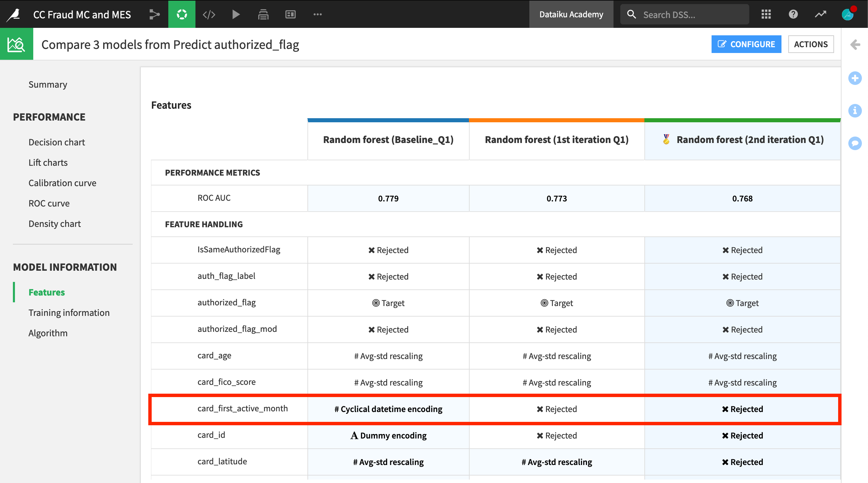
Task: Select Decision chart under Performance
Action: 57,142
